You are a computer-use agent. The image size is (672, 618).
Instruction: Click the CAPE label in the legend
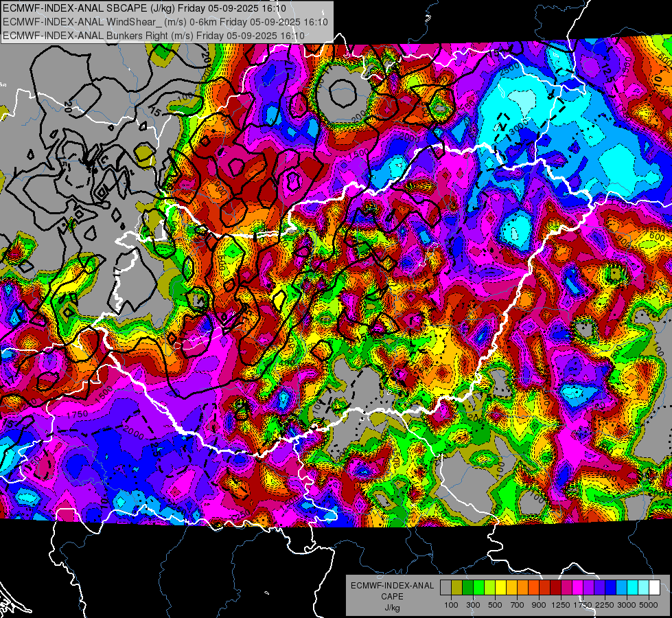[392, 596]
